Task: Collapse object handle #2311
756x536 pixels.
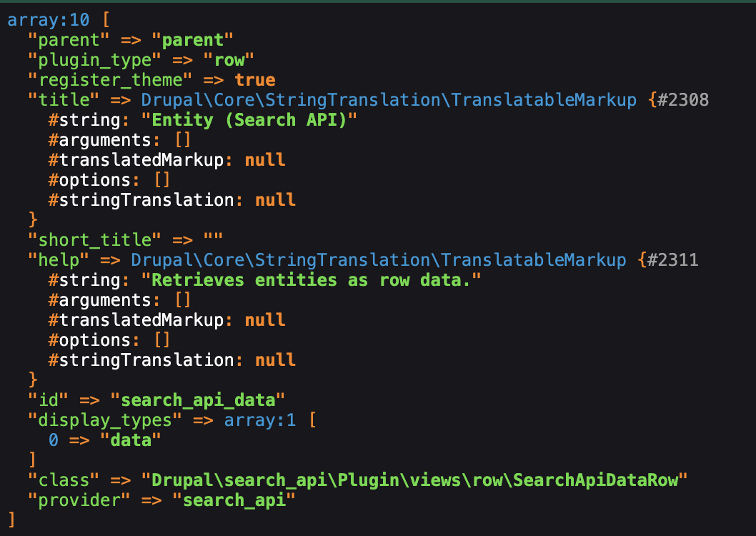Action: click(673, 259)
